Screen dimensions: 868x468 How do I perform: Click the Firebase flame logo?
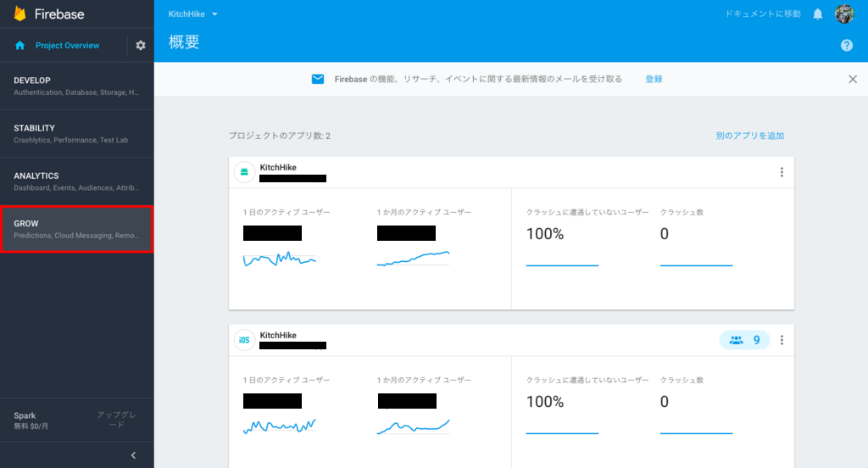click(20, 14)
